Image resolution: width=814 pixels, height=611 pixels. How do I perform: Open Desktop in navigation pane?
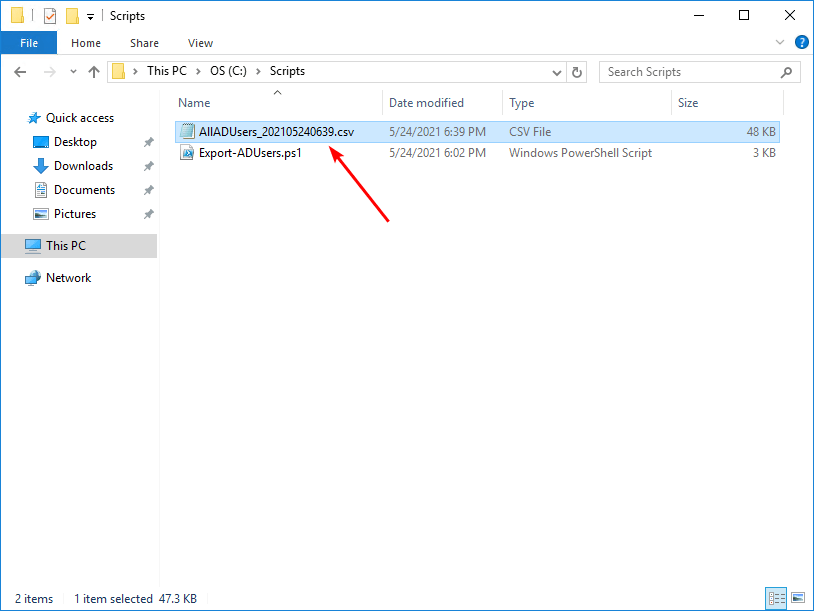point(75,142)
